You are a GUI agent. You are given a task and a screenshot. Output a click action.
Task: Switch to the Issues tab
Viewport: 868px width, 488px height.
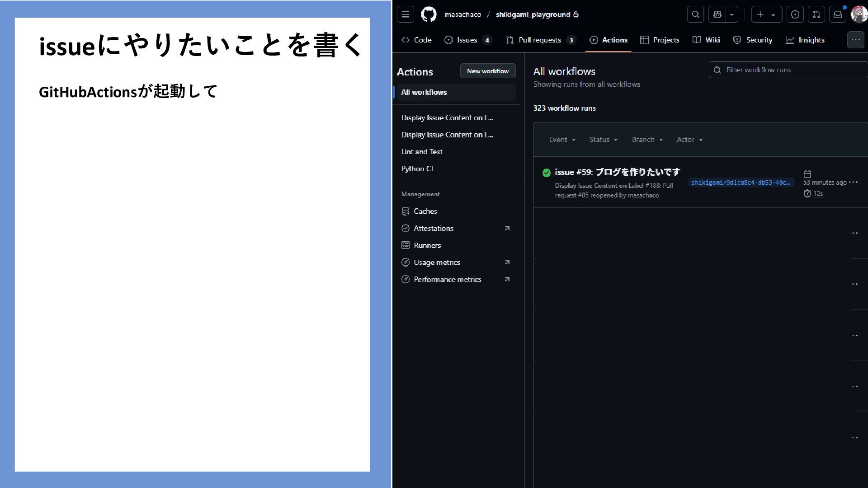click(x=468, y=40)
